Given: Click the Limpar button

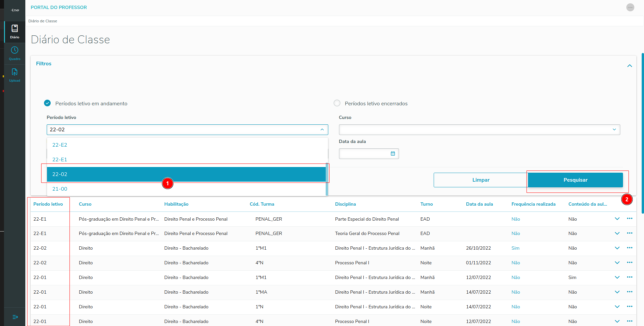Looking at the screenshot, I should (x=480, y=180).
